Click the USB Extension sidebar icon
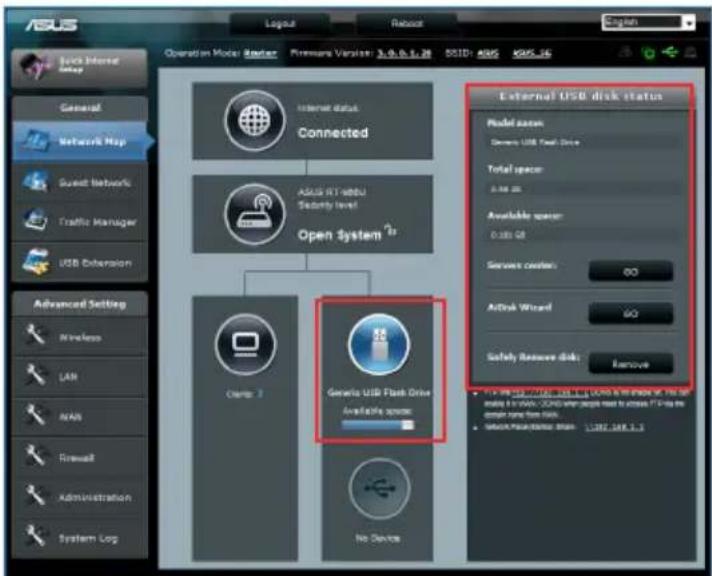Image resolution: width=712 pixels, height=576 pixels. (35, 262)
